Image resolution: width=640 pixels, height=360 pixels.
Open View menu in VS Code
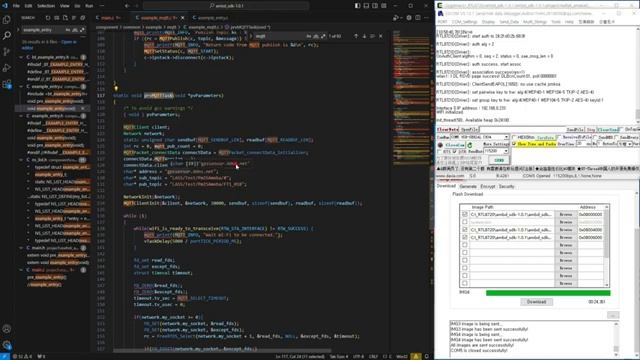pyautogui.click(x=64, y=6)
